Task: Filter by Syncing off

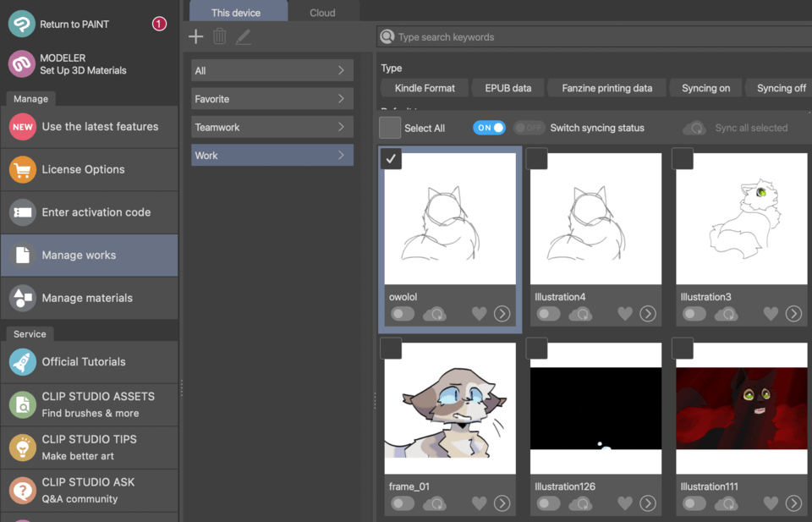Action: (x=779, y=88)
